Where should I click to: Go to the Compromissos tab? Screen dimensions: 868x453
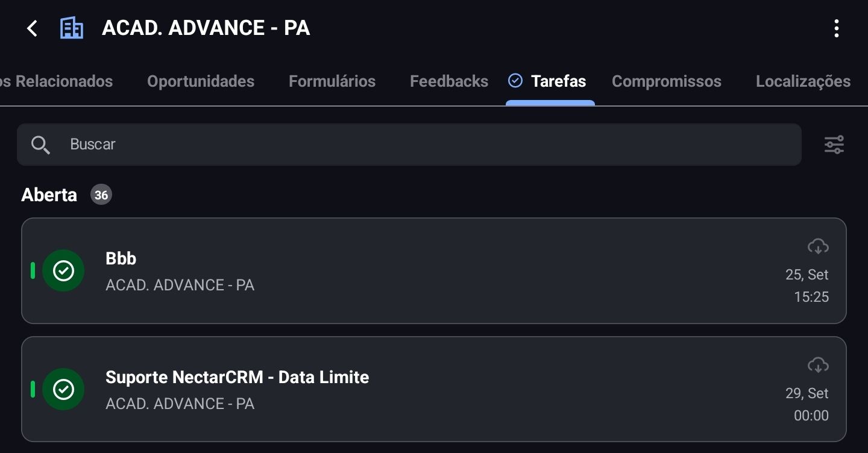pyautogui.click(x=667, y=81)
